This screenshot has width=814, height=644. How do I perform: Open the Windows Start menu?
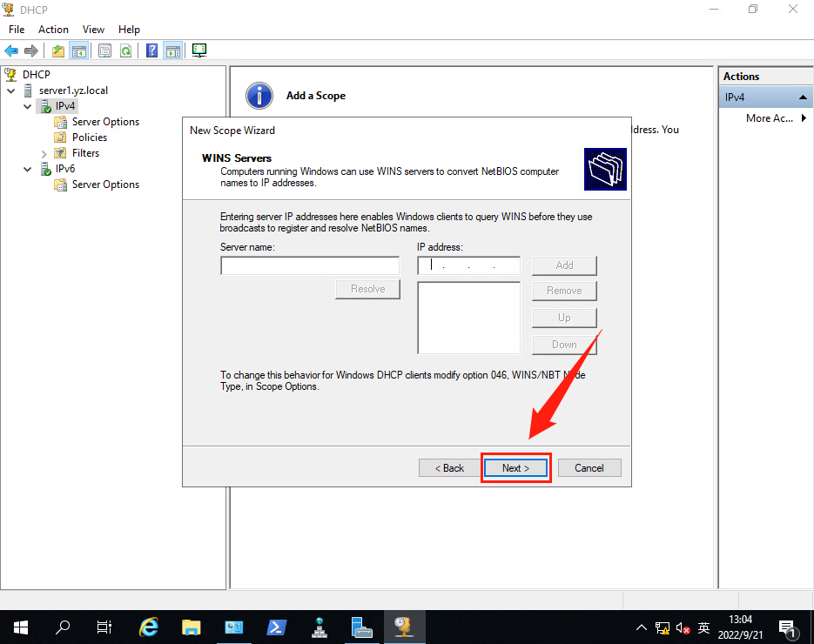coord(21,627)
